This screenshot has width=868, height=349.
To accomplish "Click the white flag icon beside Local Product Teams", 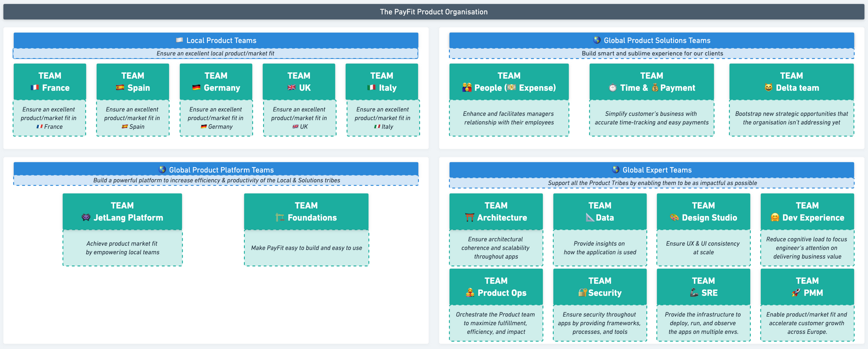I will [x=179, y=40].
